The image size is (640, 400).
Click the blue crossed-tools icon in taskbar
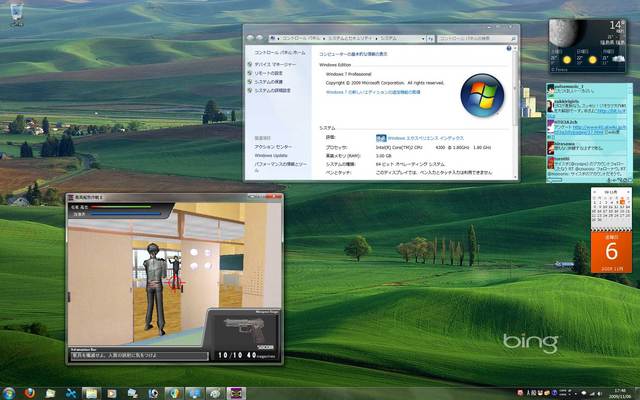[x=71, y=393]
